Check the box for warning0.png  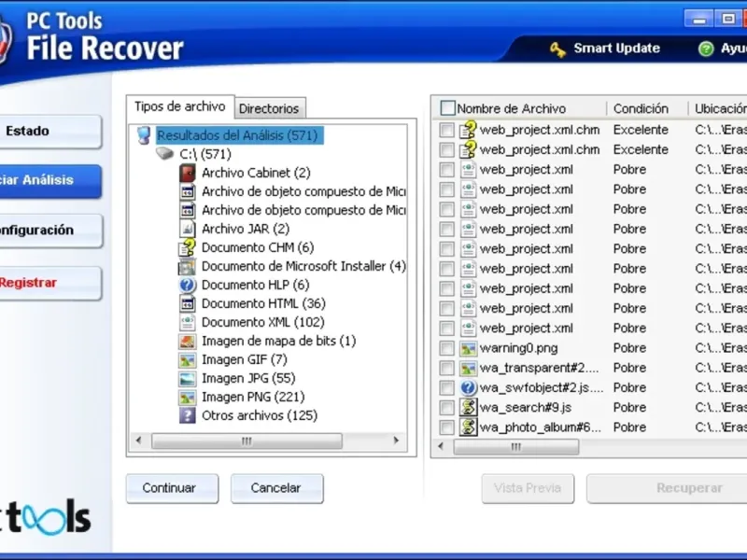(447, 348)
